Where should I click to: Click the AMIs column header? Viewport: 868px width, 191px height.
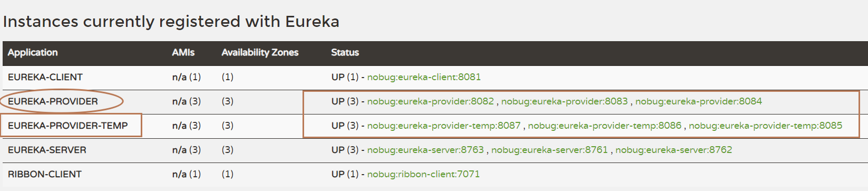click(x=183, y=53)
